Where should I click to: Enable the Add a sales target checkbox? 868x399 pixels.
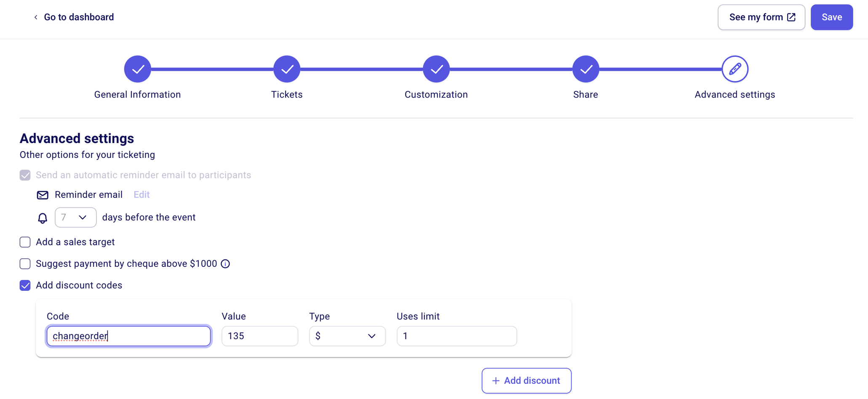click(x=25, y=242)
